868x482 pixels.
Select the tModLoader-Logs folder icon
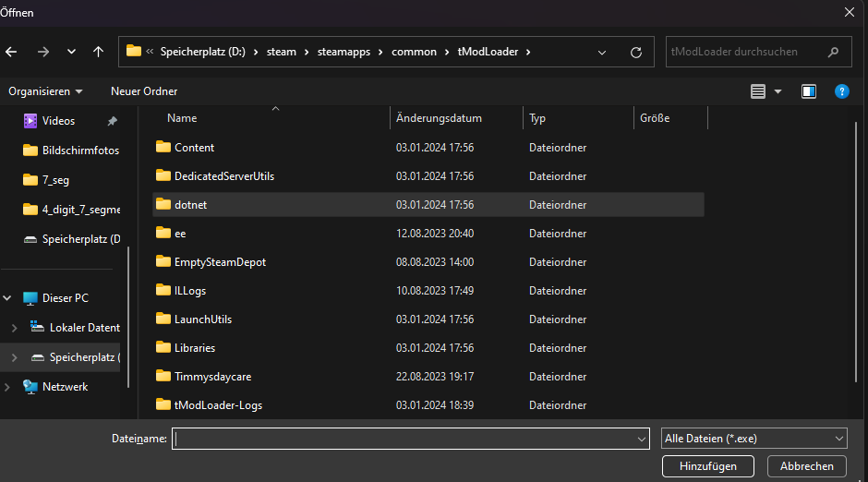163,404
